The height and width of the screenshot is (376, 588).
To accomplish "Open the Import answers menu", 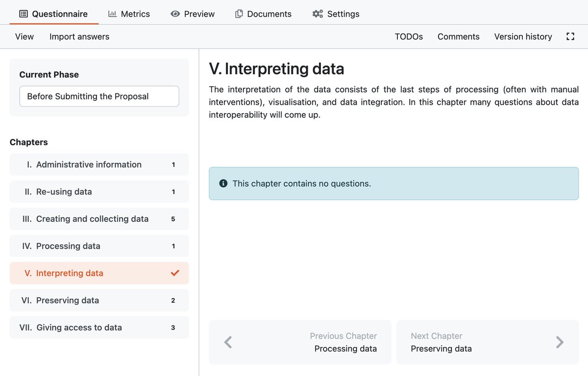I will pos(79,37).
